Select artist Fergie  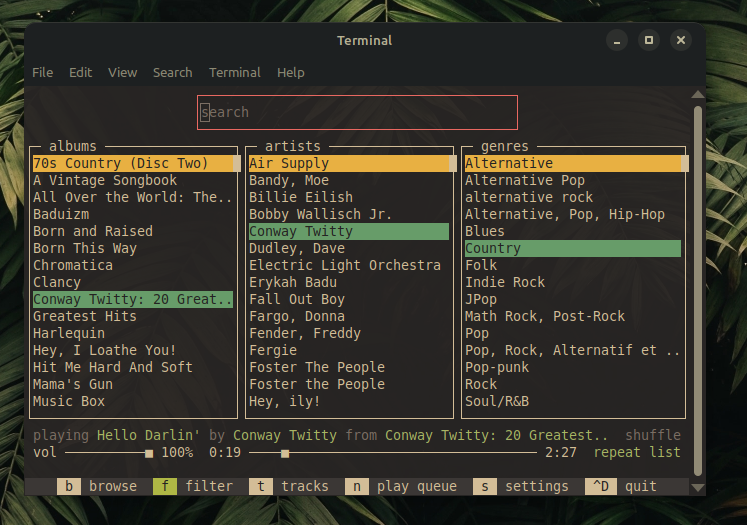(x=349, y=350)
